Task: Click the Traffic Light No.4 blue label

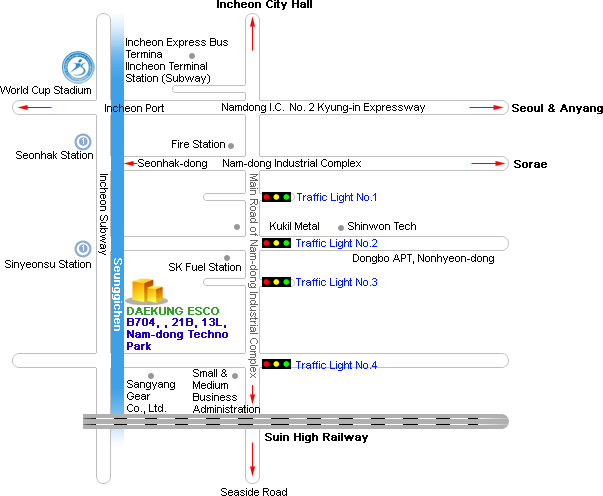Action: (336, 365)
